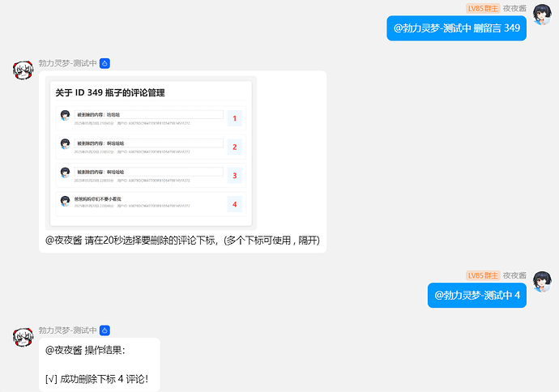Select the bubble '@勃力灵梦-测试中 删留言 349'

click(x=456, y=28)
